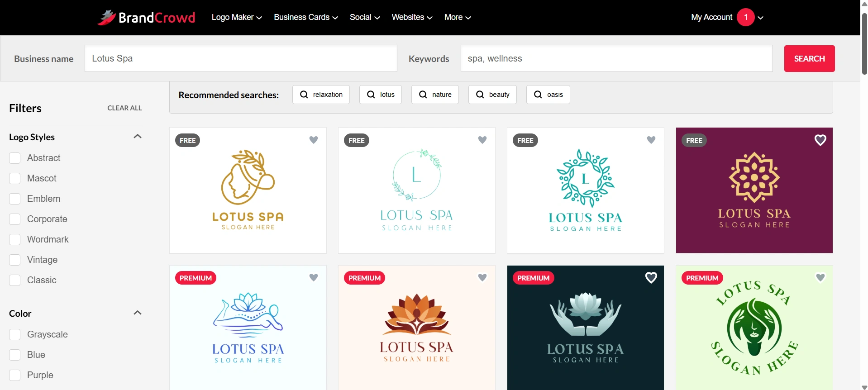868x390 pixels.
Task: Click FREE badge on gold woman logo
Action: pyautogui.click(x=188, y=140)
